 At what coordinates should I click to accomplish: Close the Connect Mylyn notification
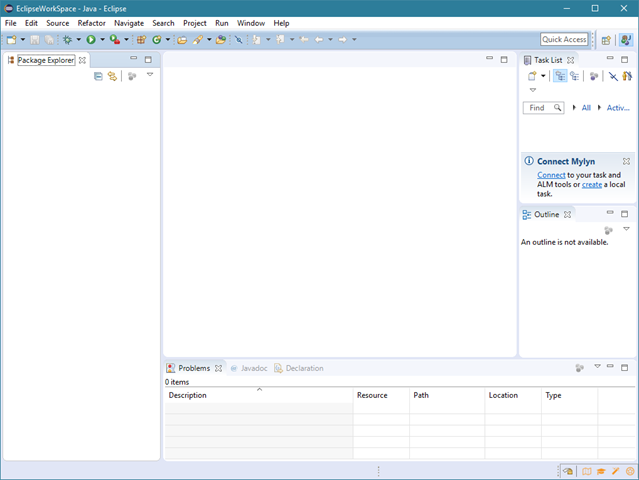(x=626, y=161)
